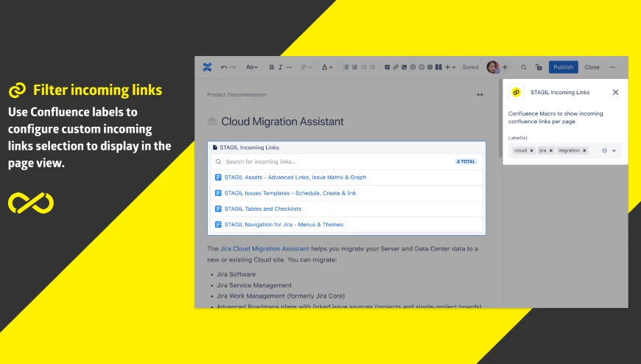Toggle italic formatting
The width and height of the screenshot is (641, 364).
coord(281,67)
